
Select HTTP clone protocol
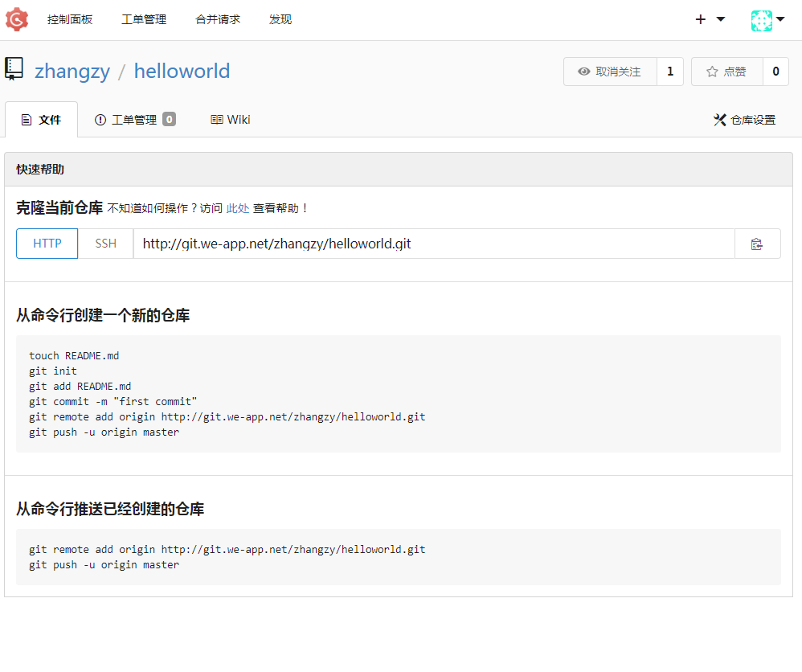tap(47, 244)
